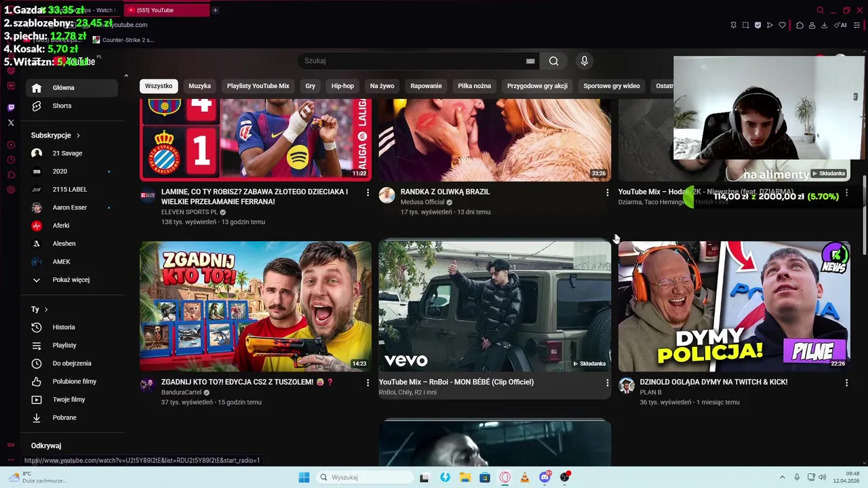Open Pobrane in the sidebar
This screenshot has width=868, height=488.
[73, 418]
